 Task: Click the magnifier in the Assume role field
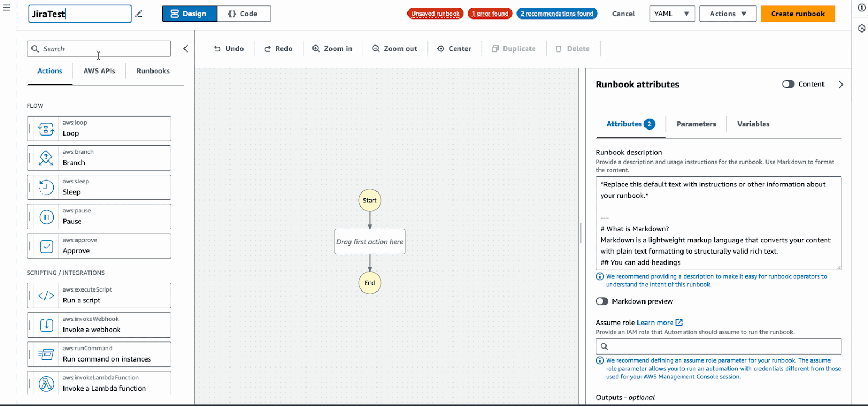(604, 346)
